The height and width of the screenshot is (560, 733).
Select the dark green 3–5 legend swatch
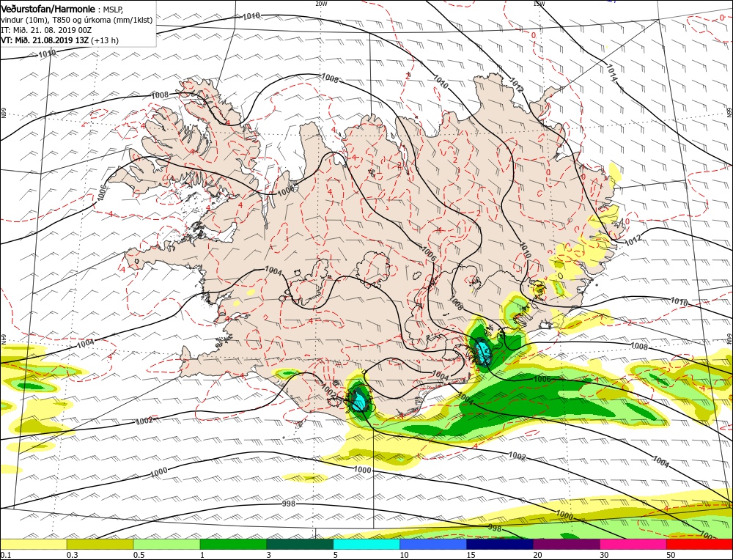click(x=300, y=544)
